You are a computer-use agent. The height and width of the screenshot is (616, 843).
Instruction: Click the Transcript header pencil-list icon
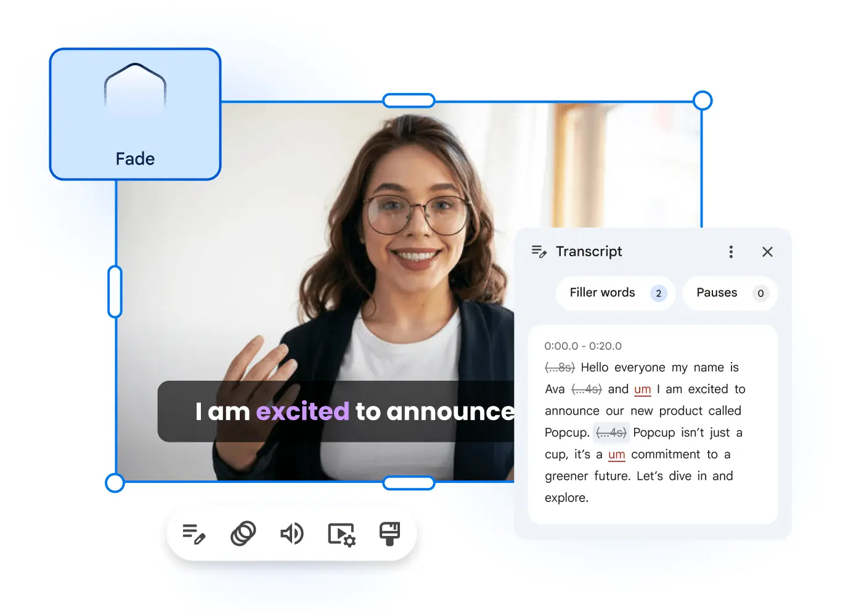click(539, 251)
